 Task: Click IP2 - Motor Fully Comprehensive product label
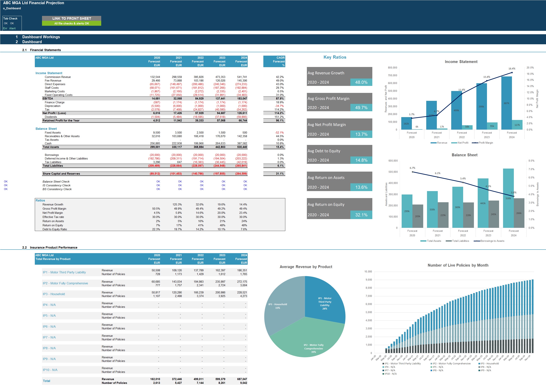(x=65, y=283)
